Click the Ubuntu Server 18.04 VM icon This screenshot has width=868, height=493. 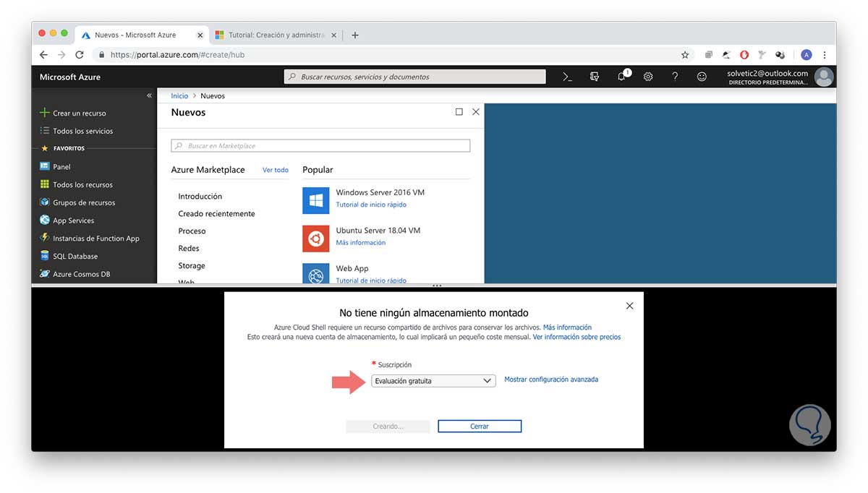(x=316, y=238)
